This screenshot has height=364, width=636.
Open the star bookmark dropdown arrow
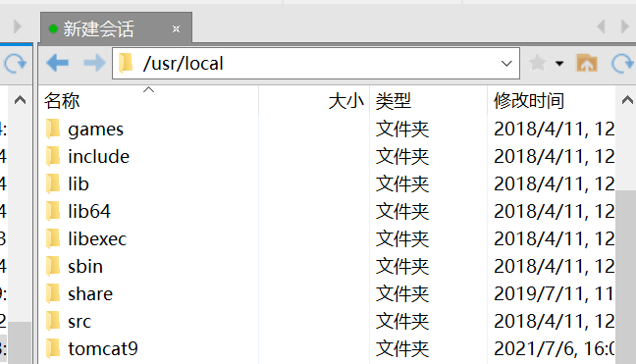pos(559,64)
